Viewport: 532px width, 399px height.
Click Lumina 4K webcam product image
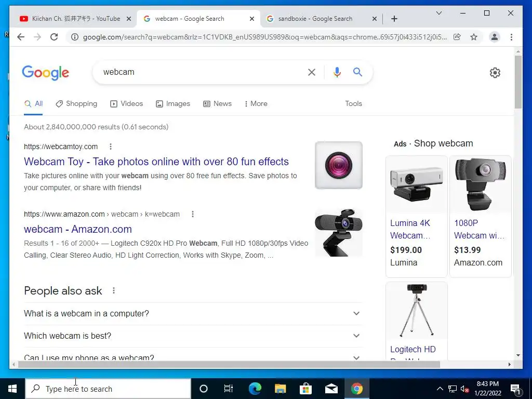click(x=416, y=185)
